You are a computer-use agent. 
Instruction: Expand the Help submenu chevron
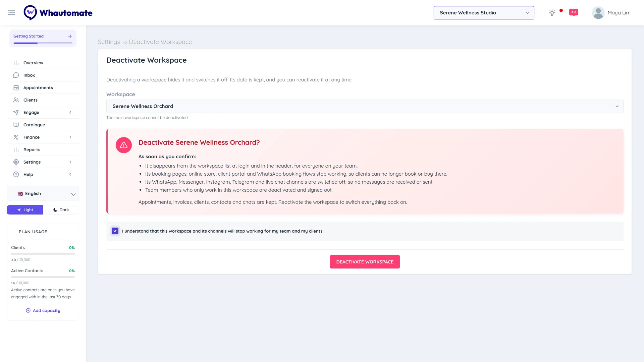70,175
